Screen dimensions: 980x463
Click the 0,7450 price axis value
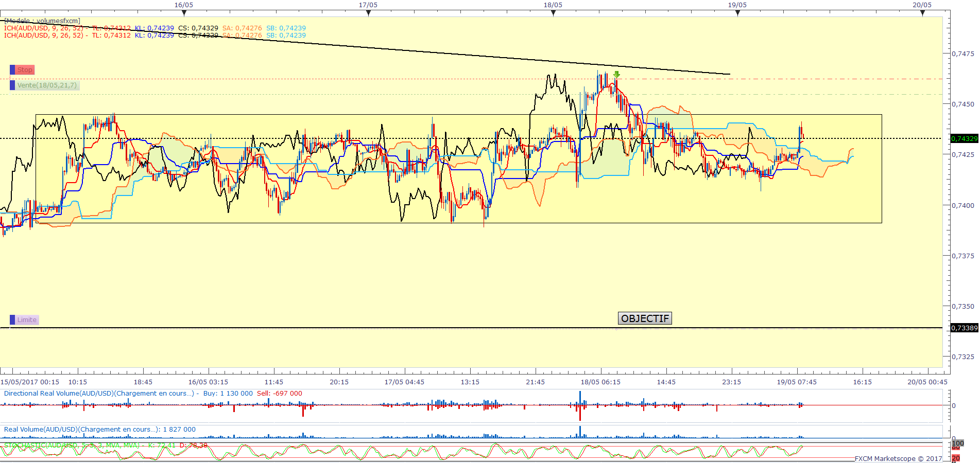point(963,104)
